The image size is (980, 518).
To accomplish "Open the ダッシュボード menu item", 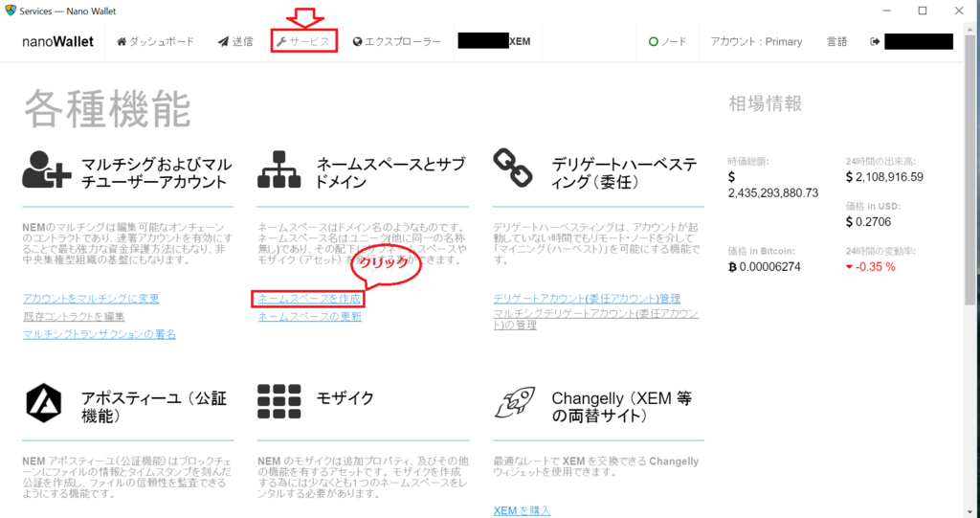I will 156,42.
